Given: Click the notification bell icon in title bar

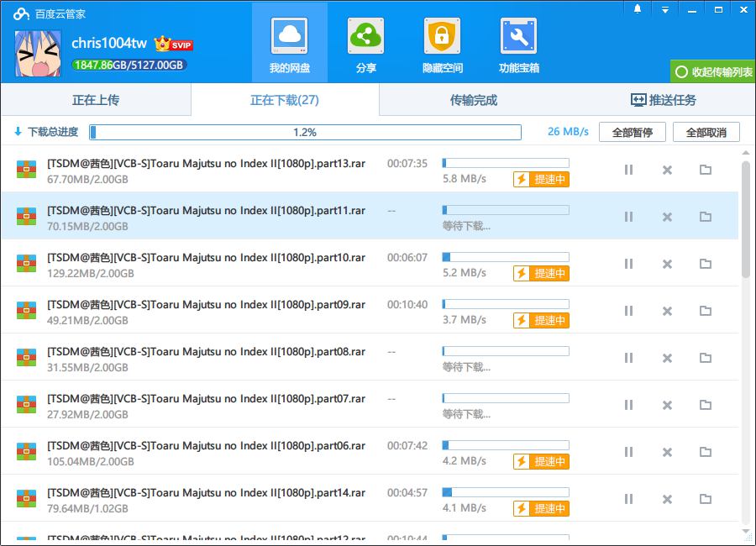Looking at the screenshot, I should point(638,9).
